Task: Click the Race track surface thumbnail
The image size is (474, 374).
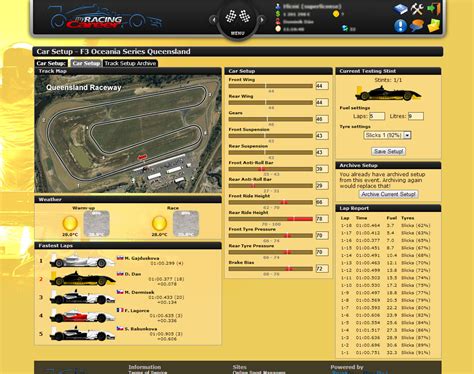Action: pyautogui.click(x=186, y=224)
